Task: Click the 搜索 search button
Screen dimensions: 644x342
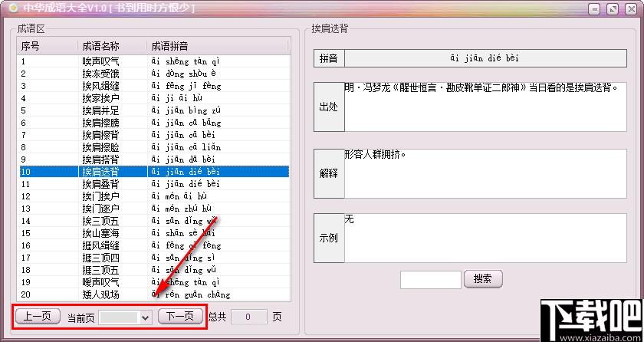Action: (483, 279)
